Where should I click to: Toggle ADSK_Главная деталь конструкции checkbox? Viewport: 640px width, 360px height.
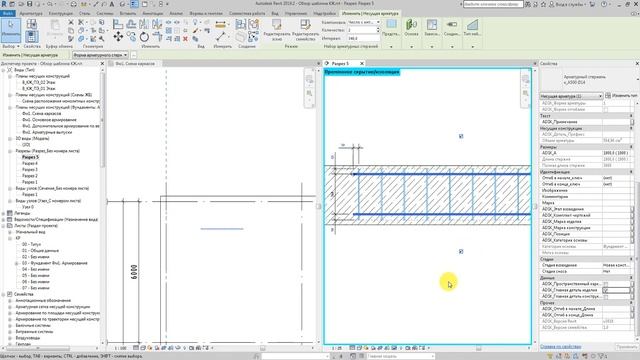coord(606,297)
